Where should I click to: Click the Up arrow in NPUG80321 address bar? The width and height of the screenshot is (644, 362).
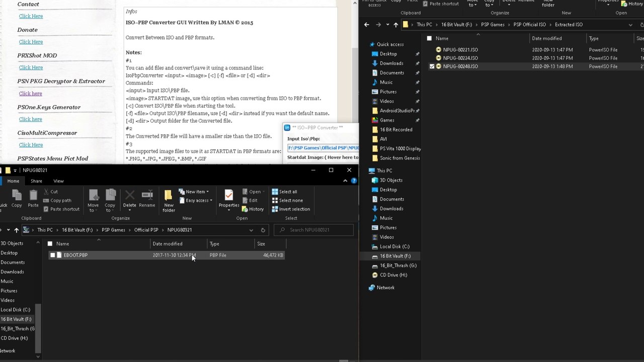tap(17, 230)
